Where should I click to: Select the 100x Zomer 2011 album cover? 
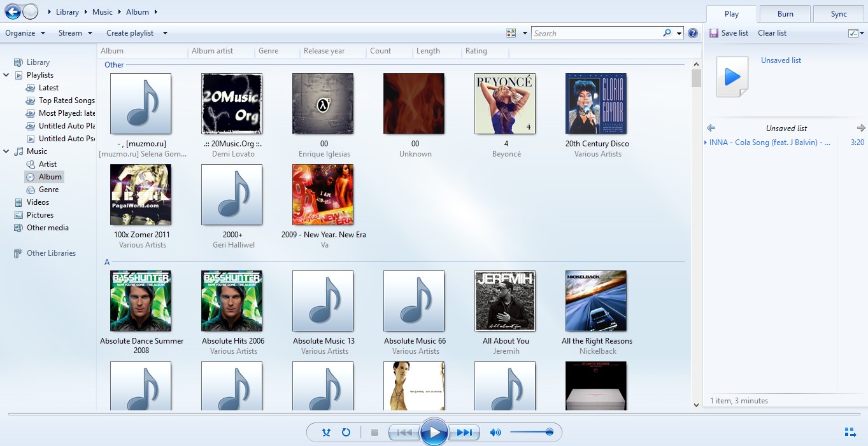pos(141,195)
